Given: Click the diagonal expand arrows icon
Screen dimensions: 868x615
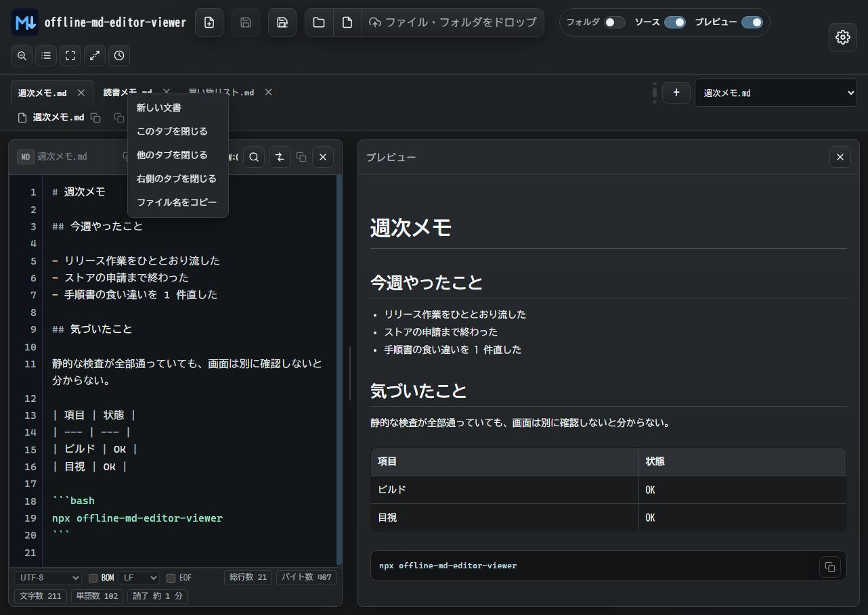Looking at the screenshot, I should (x=95, y=55).
